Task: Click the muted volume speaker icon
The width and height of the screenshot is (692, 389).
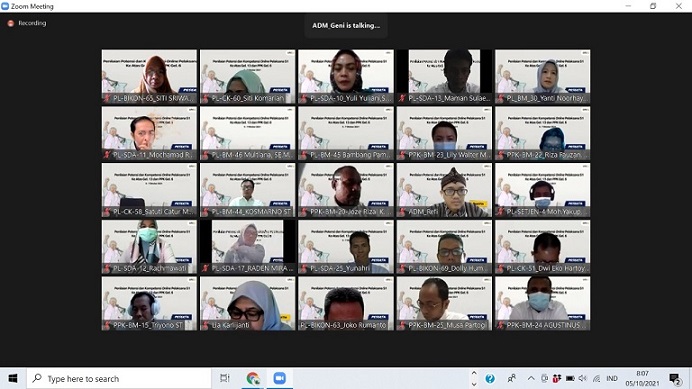Action: (583, 378)
